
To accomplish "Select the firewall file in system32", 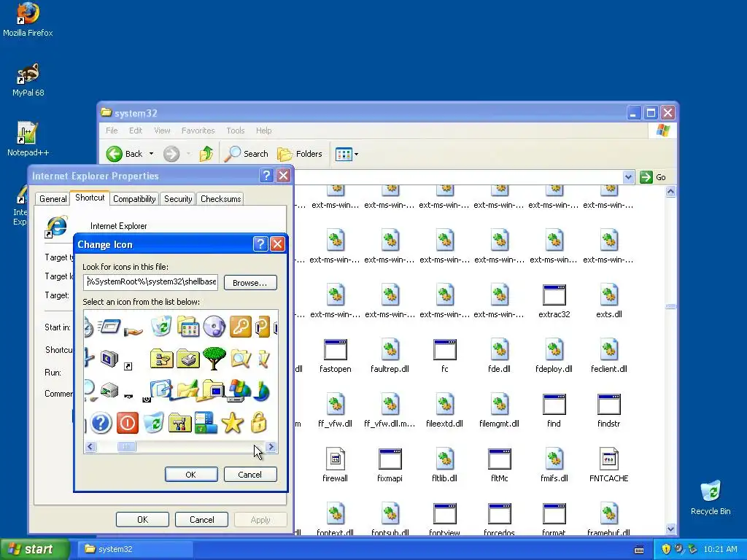I will pyautogui.click(x=336, y=465).
